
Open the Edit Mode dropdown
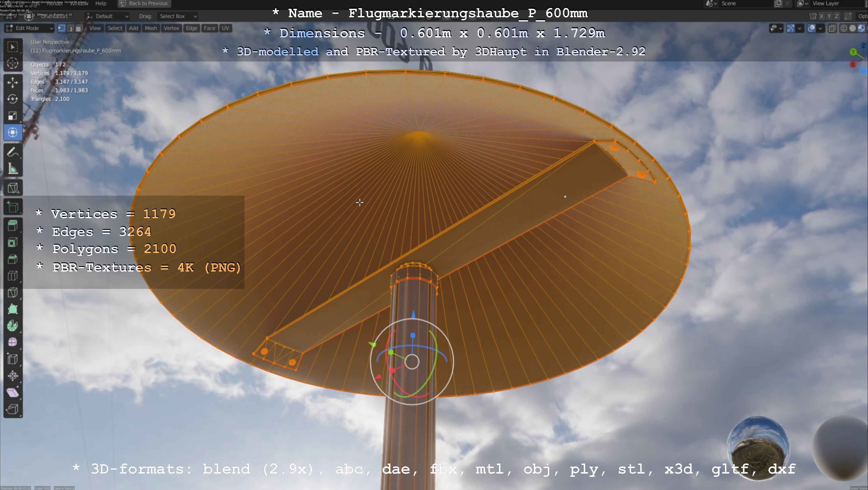(x=29, y=28)
